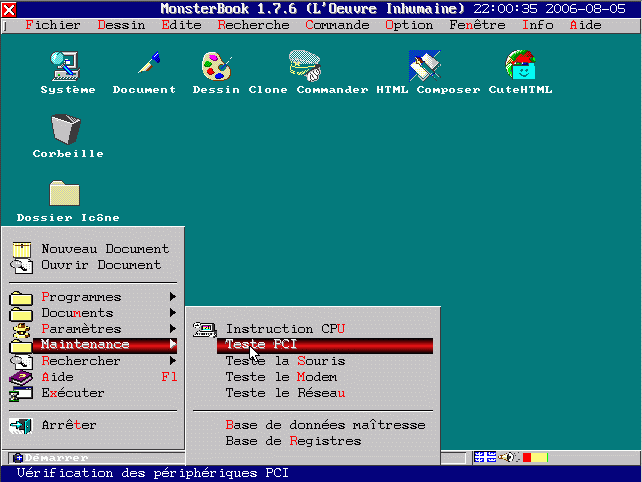Click Arrêter in the start menu
The height and width of the screenshot is (482, 642).
(68, 425)
